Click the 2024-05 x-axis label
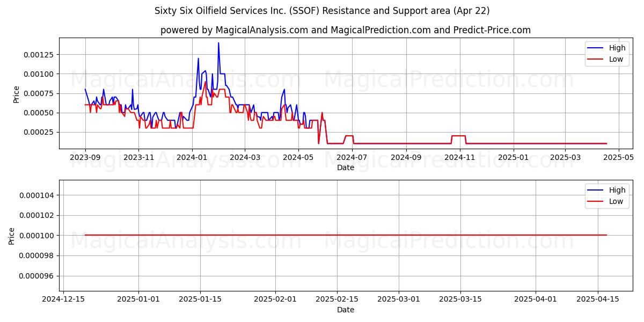The height and width of the screenshot is (322, 644). pos(298,158)
